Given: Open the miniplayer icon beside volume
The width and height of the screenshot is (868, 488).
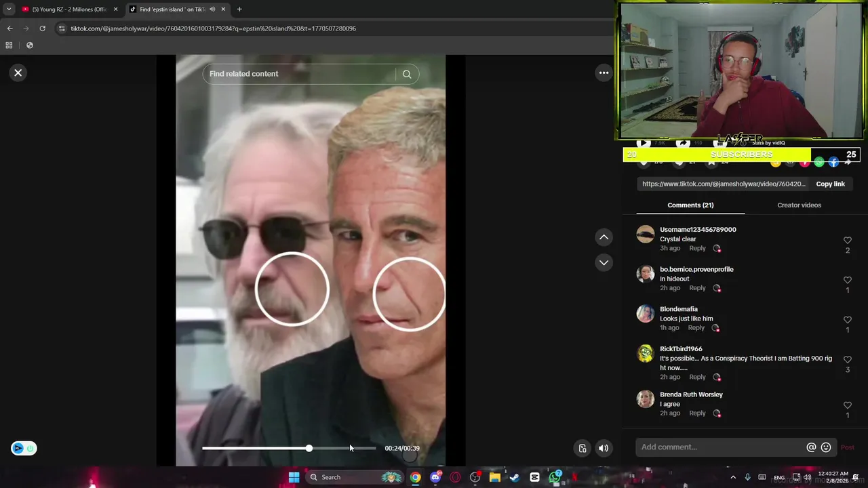Looking at the screenshot, I should click(x=583, y=448).
